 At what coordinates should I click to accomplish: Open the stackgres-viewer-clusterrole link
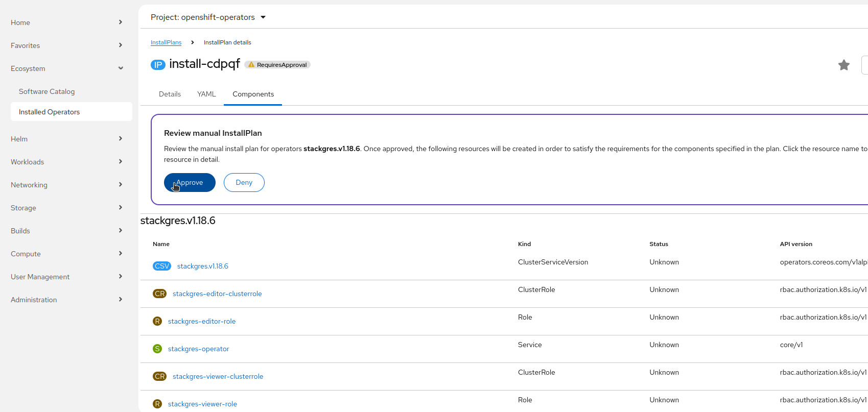(218, 376)
